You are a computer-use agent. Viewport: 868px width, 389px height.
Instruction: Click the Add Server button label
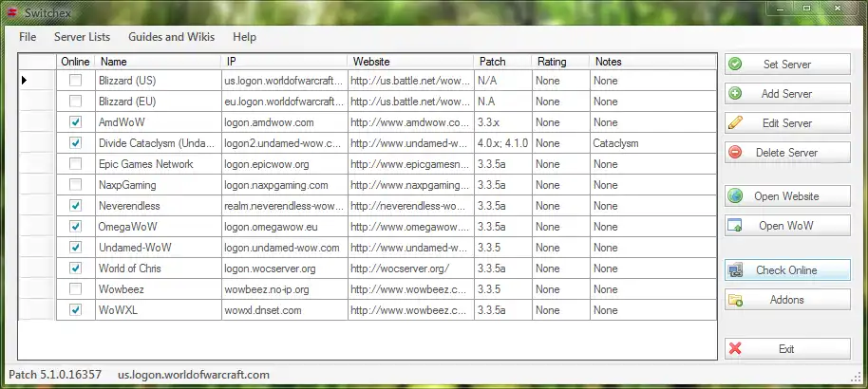tap(786, 94)
